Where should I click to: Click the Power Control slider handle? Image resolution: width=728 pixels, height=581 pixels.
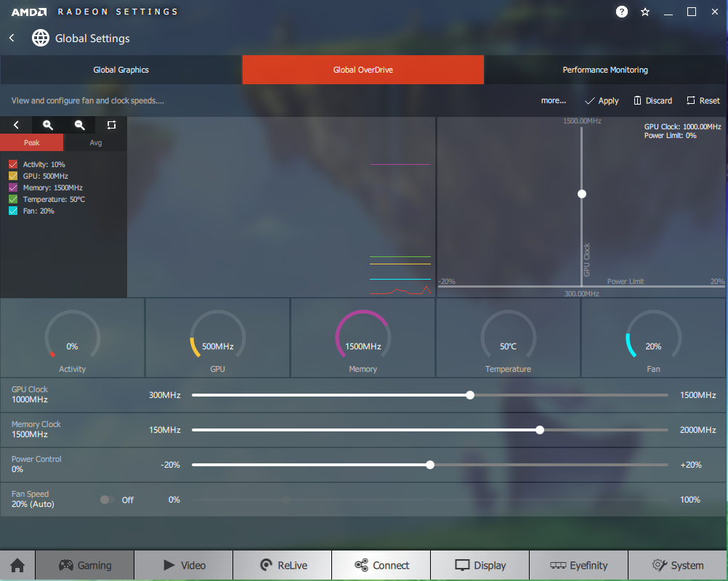[430, 465]
